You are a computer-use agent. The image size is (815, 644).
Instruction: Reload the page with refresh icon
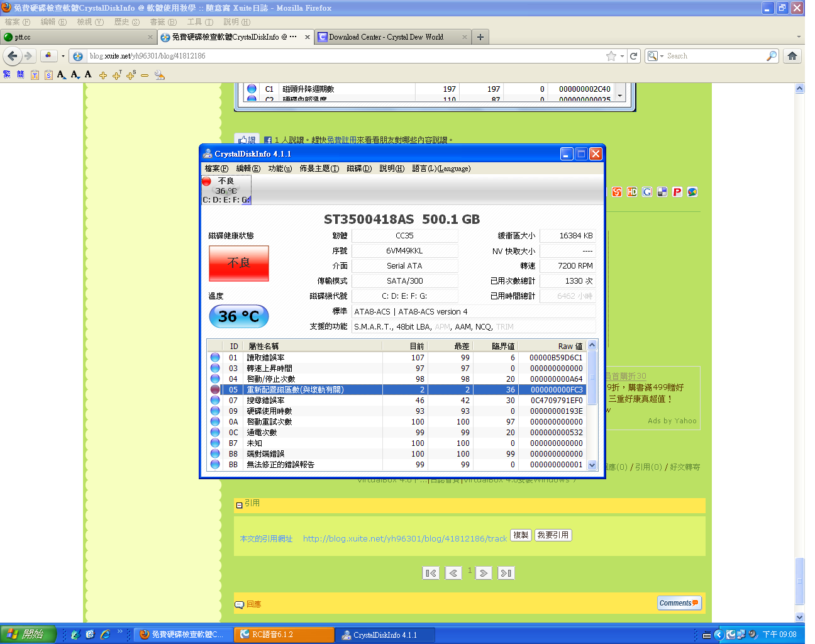pos(634,56)
